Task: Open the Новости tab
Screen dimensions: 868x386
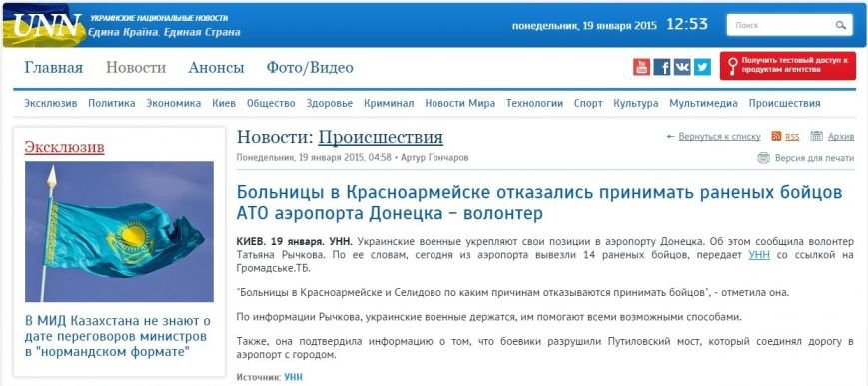Action: coord(136,68)
